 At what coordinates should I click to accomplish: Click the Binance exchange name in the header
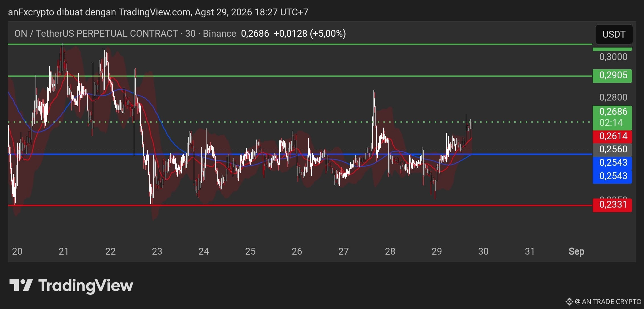[x=219, y=34]
